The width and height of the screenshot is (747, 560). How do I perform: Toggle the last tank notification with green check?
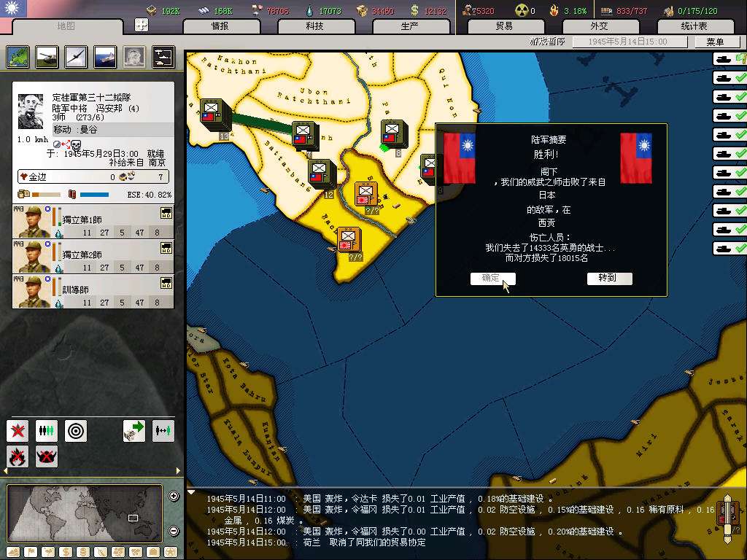tap(730, 249)
